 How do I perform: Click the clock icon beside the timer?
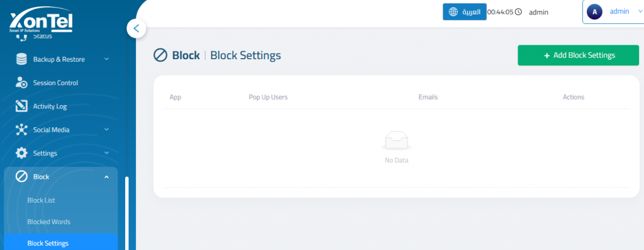coord(519,12)
